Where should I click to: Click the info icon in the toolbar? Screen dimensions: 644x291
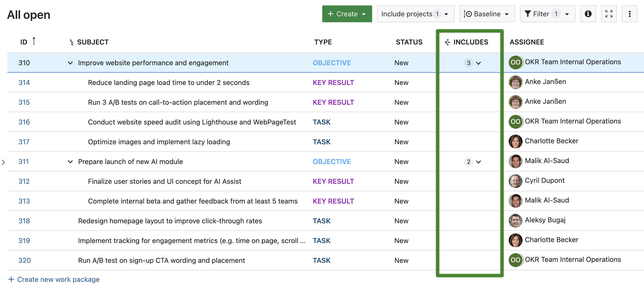[588, 14]
